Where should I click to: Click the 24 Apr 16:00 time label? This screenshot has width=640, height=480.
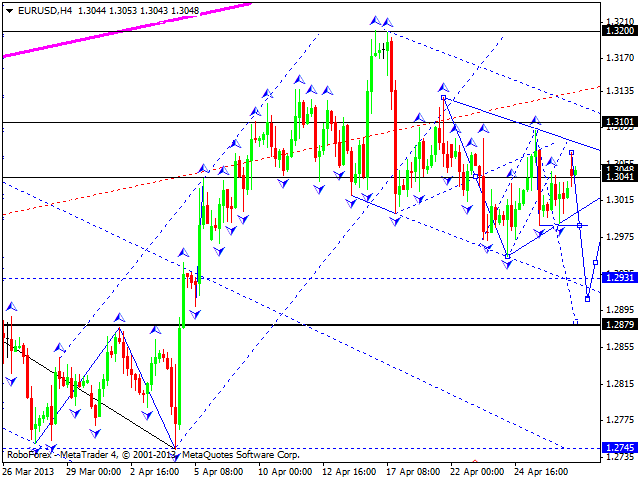click(541, 471)
